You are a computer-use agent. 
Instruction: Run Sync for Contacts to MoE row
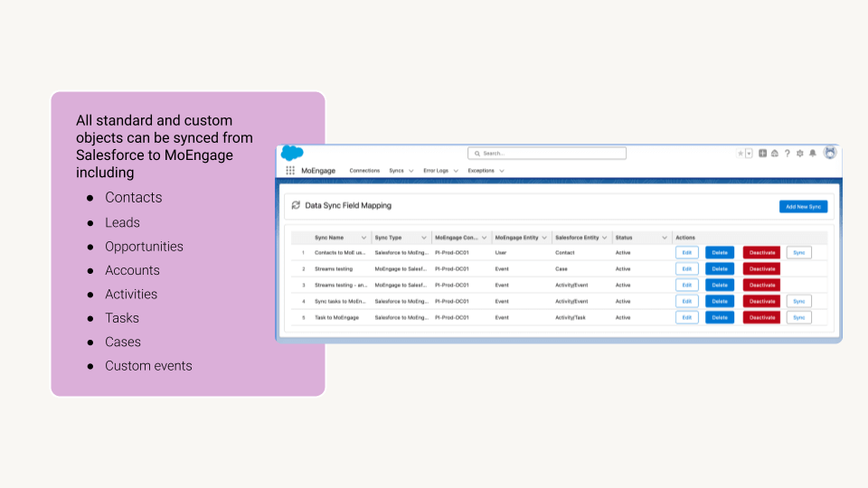click(798, 252)
